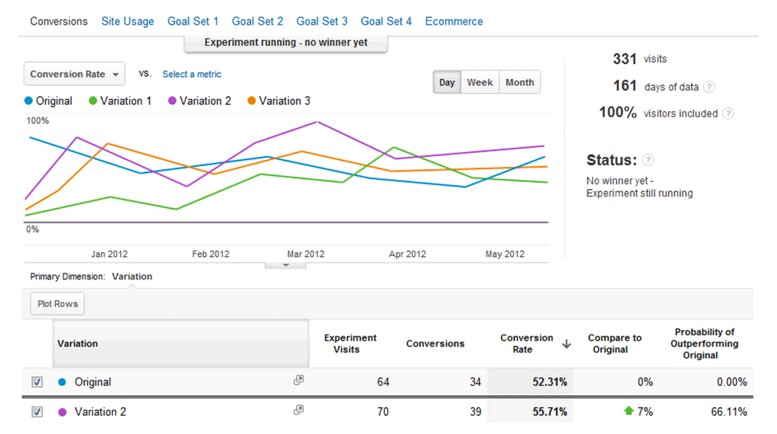Click the 66.11% probability value
Screen dimensions: 777x434
pos(729,412)
